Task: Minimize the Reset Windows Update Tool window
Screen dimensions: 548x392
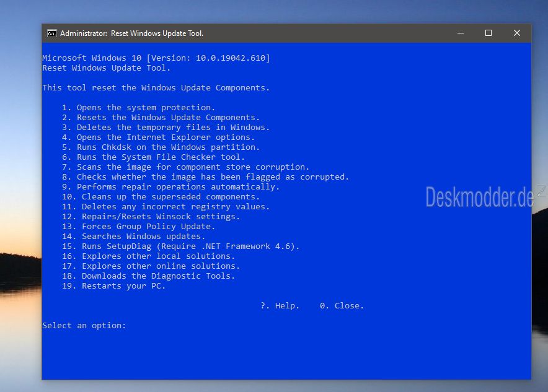Action: (x=461, y=33)
